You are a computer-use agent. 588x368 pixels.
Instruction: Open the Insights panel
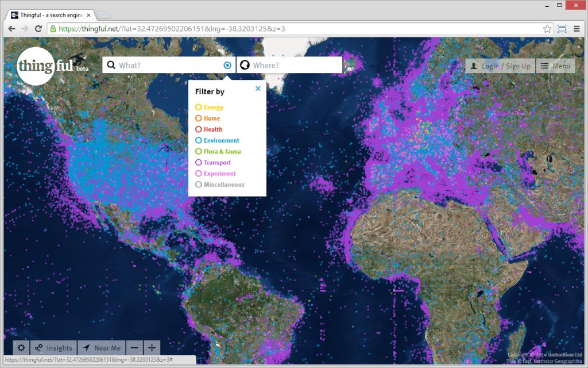click(x=53, y=348)
